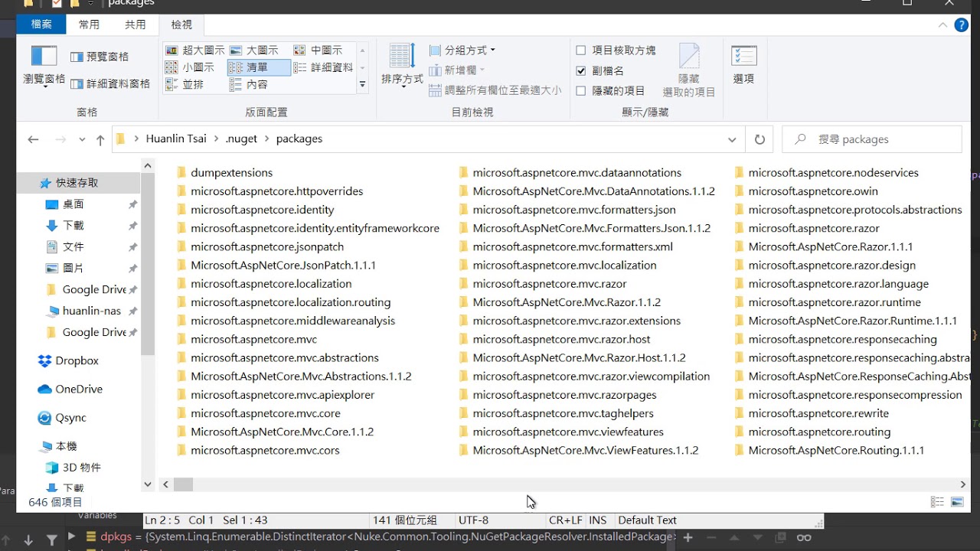Go up one folder level arrow
This screenshot has width=980, height=551.
coord(100,139)
